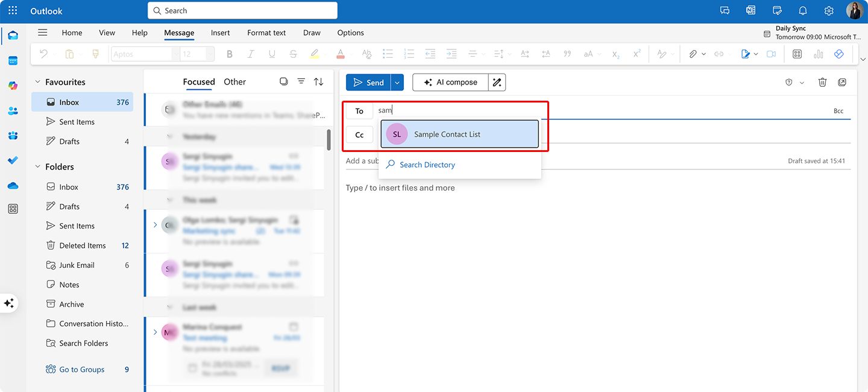Screen dimensions: 868x392
Task: Click the Search Directory link
Action: click(x=426, y=164)
